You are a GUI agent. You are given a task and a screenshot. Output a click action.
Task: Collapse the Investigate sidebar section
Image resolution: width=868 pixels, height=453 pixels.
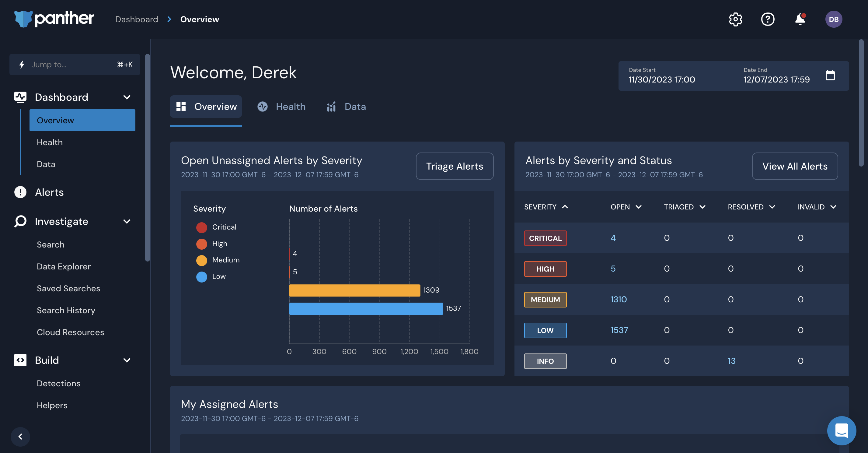(127, 221)
